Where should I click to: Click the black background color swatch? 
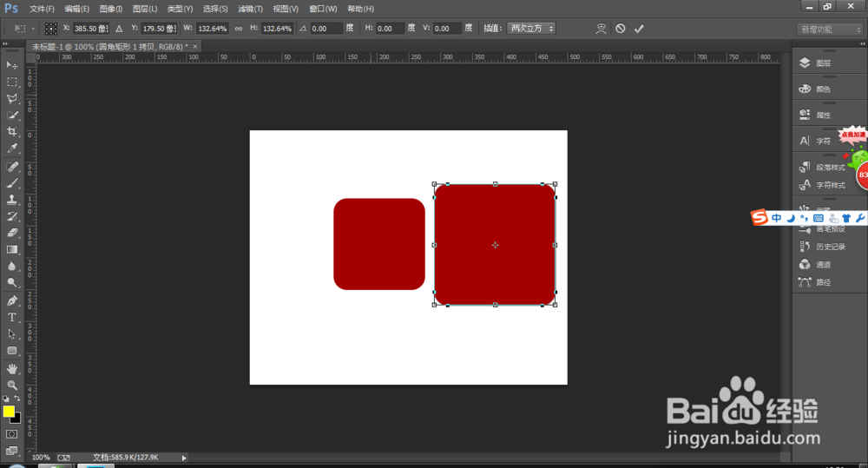coord(17,419)
